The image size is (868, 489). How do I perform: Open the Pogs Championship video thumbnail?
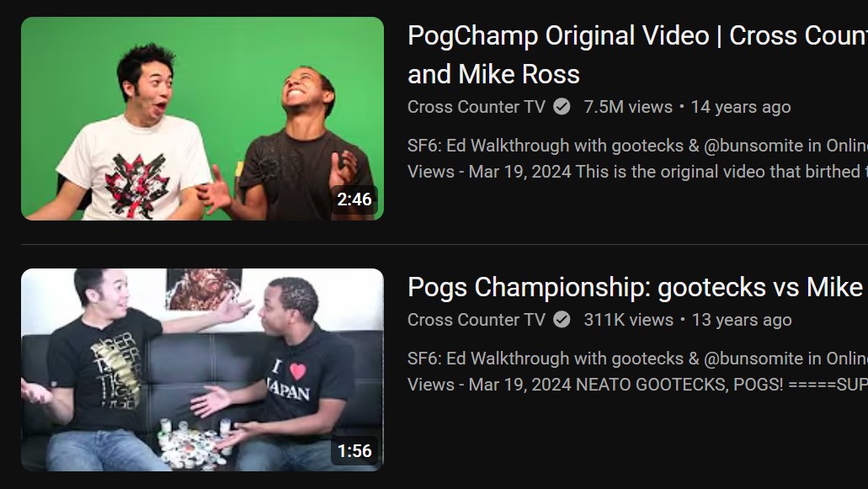click(x=202, y=369)
